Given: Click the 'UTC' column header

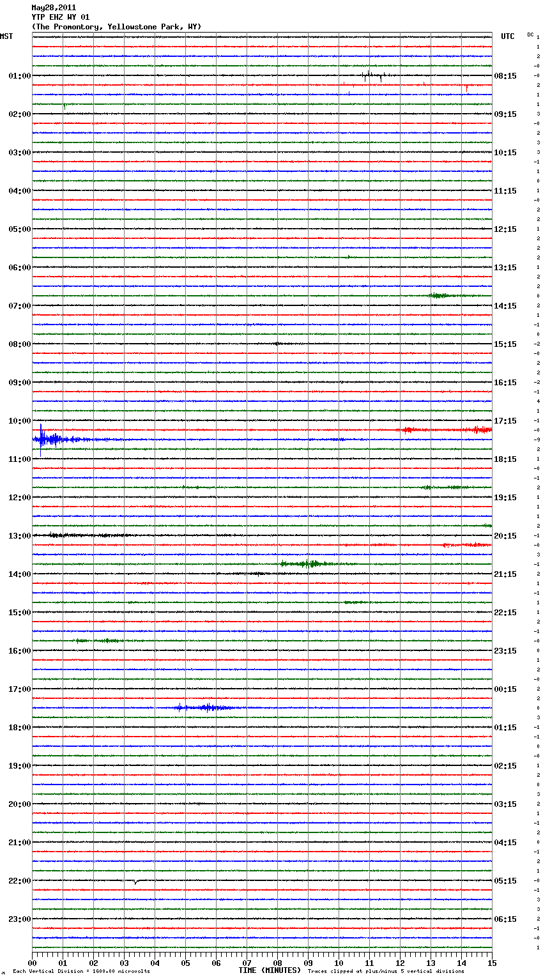Looking at the screenshot, I should (507, 36).
